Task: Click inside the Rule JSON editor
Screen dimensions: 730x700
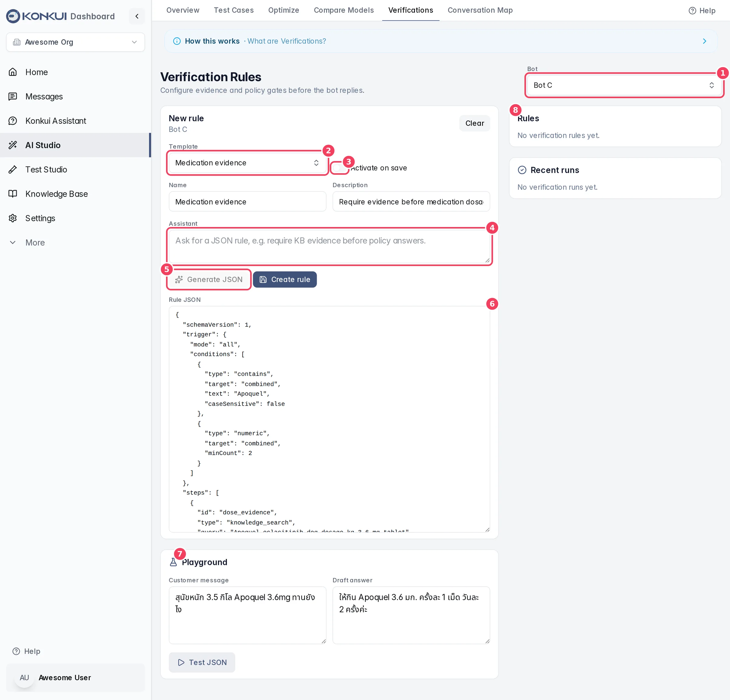Action: pyautogui.click(x=329, y=419)
